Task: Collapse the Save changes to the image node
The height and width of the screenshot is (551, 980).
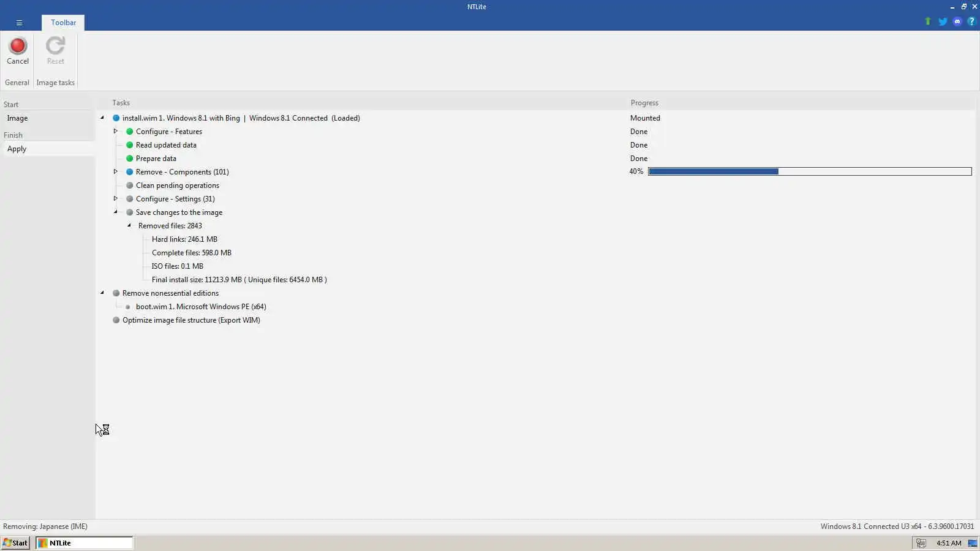Action: tap(116, 212)
